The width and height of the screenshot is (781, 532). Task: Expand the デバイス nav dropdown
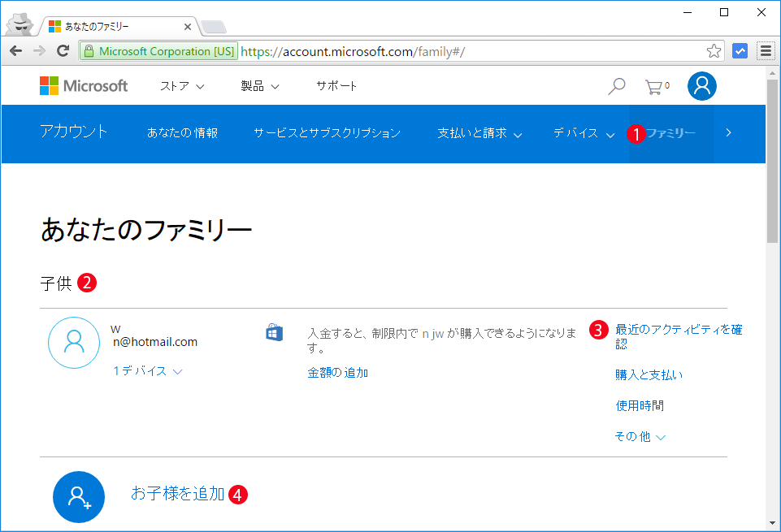[584, 133]
